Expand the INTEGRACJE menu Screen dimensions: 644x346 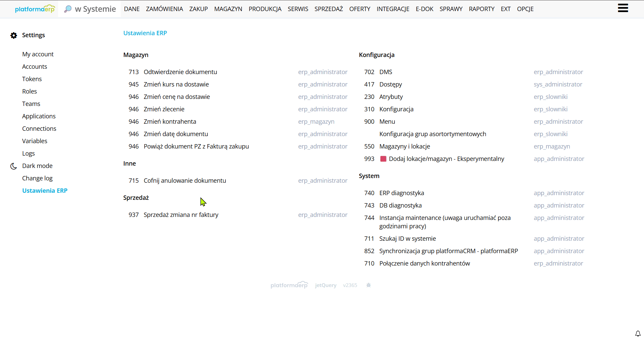click(393, 9)
